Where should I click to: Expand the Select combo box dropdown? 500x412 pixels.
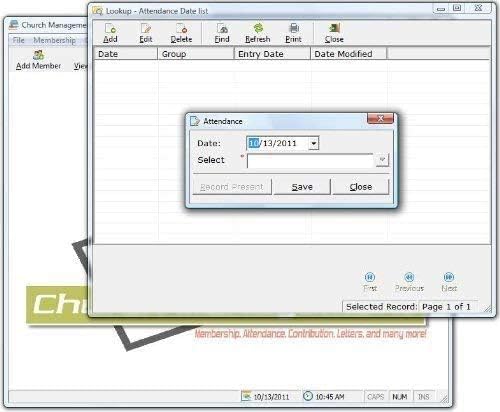382,160
